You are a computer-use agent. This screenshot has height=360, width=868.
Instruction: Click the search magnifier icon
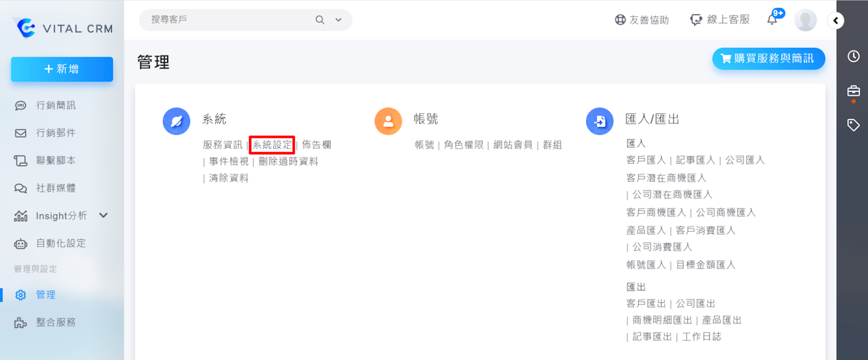(x=320, y=20)
